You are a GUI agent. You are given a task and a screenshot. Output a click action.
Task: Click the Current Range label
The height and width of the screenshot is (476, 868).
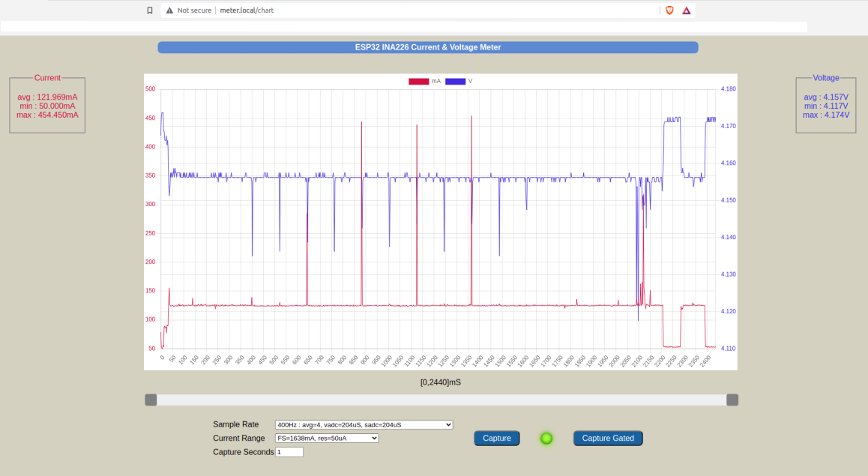[238, 439]
